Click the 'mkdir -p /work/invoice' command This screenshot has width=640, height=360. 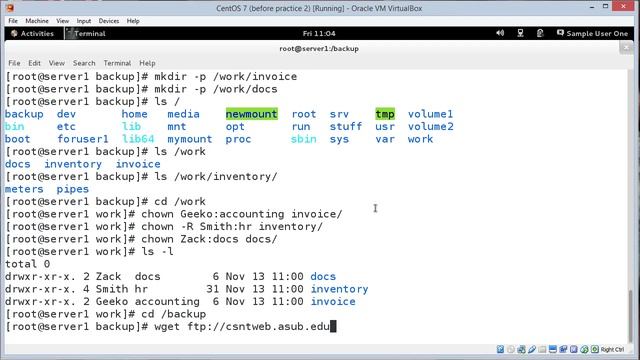[226, 76]
